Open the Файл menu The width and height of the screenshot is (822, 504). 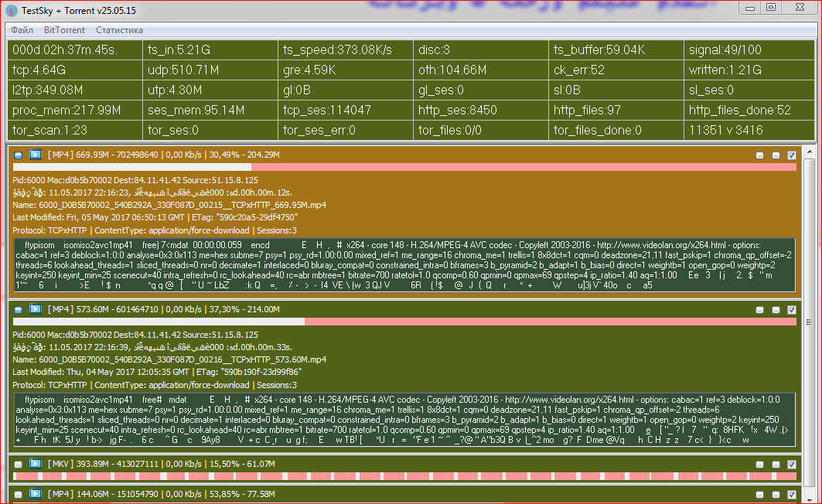coord(22,30)
